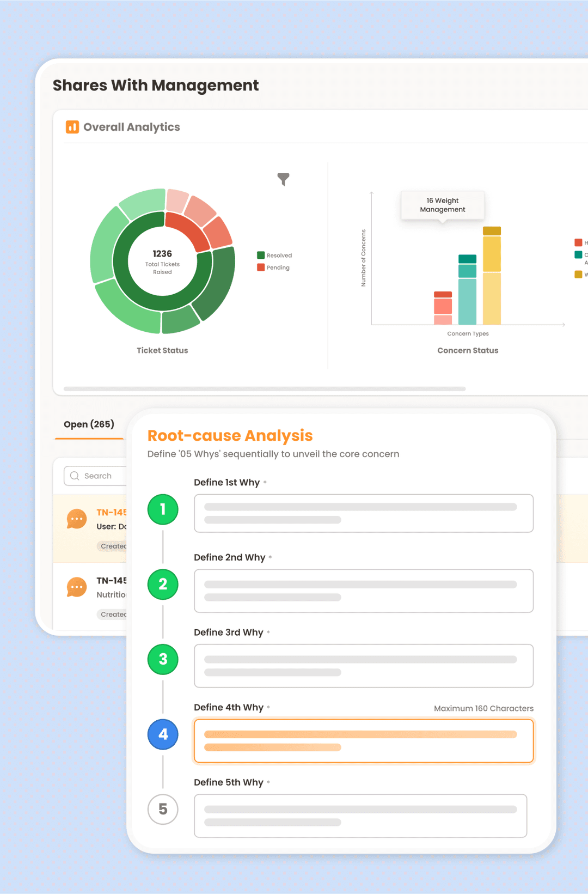
Task: Click the horizontal scrollbar under the analytics charts
Action: click(x=265, y=389)
